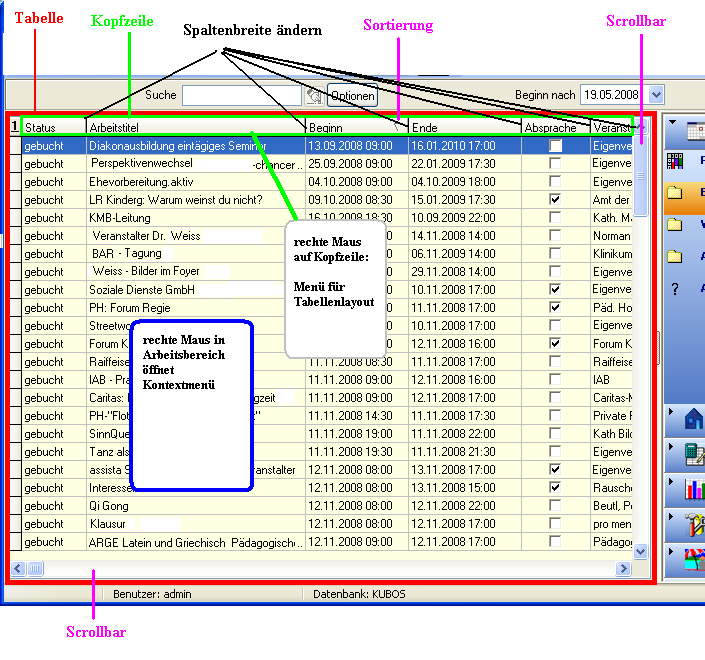Click 'Benutzer: admin' in status bar

click(x=152, y=594)
